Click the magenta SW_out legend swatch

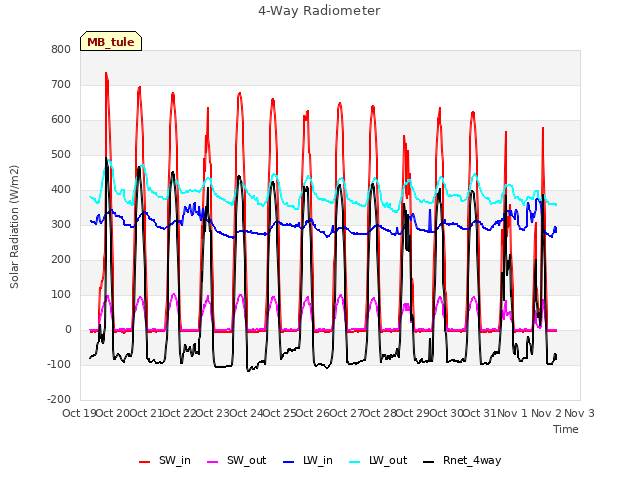[213, 462]
